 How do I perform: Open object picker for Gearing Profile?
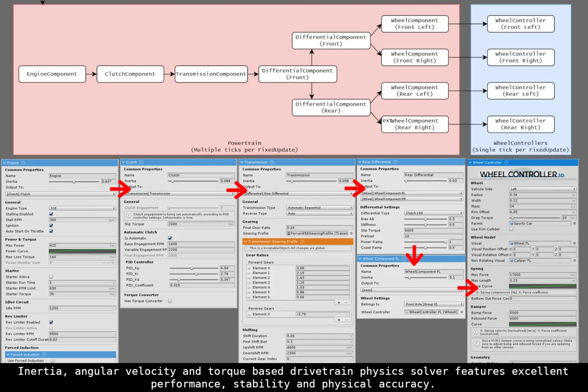[x=351, y=233]
